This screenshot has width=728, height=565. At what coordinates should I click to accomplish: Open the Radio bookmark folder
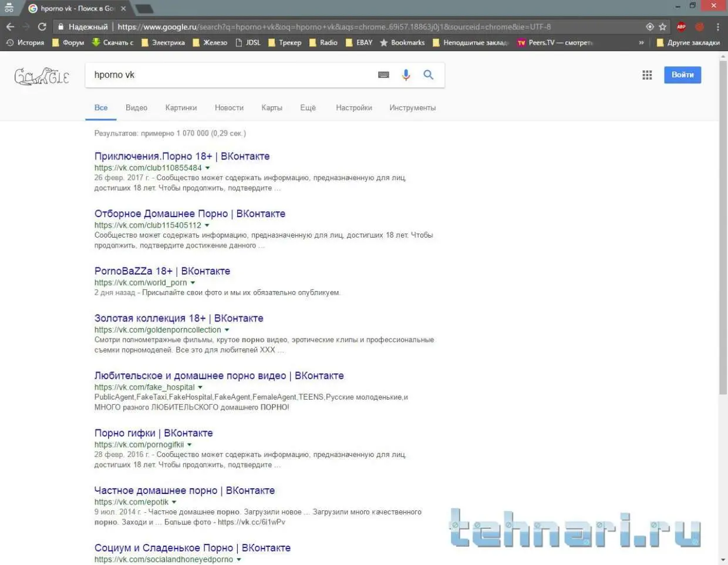click(323, 42)
